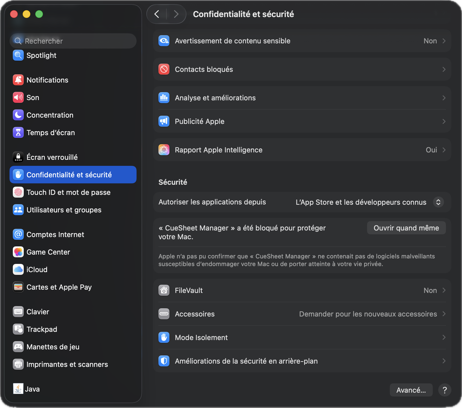The image size is (462, 408).
Task: Open Notifications bell icon
Action: click(18, 80)
